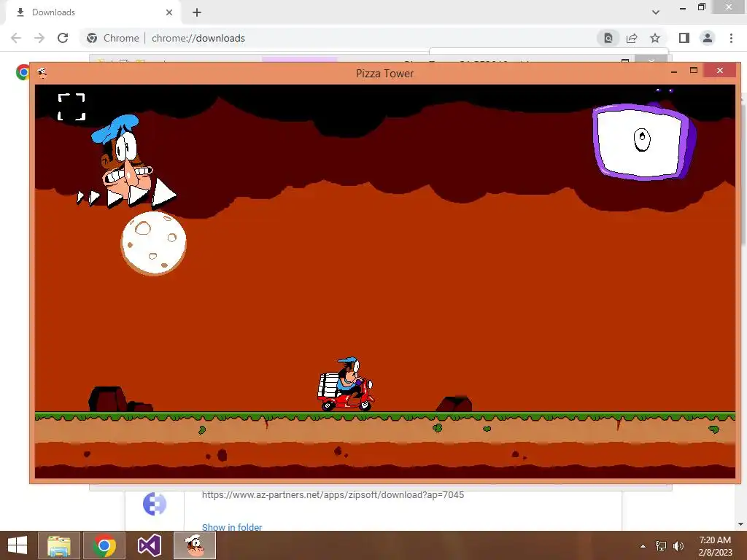
Task: Click the downloads page scrollbar down arrow
Action: click(x=741, y=524)
